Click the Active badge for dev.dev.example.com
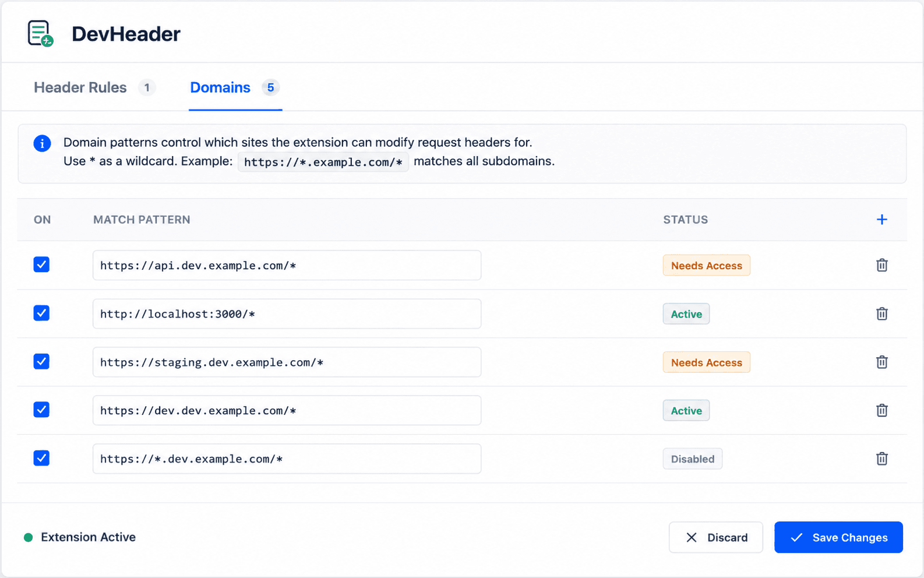The image size is (924, 578). point(686,411)
